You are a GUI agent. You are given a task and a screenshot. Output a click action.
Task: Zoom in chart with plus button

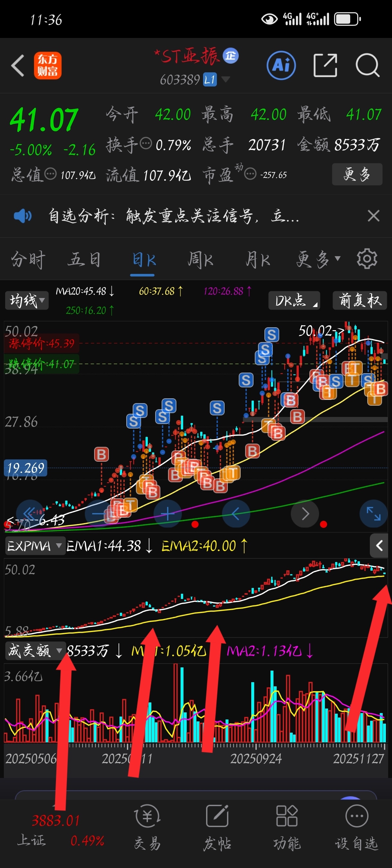tap(168, 513)
